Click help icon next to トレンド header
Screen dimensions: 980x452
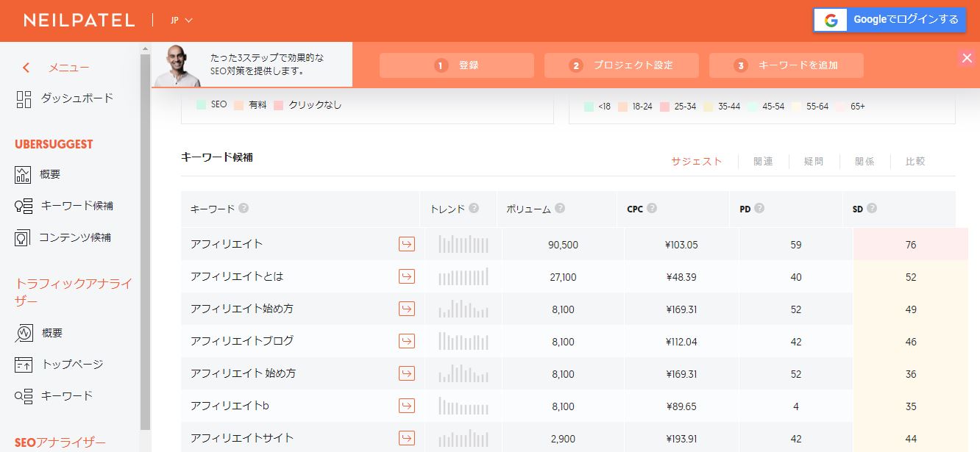point(474,209)
